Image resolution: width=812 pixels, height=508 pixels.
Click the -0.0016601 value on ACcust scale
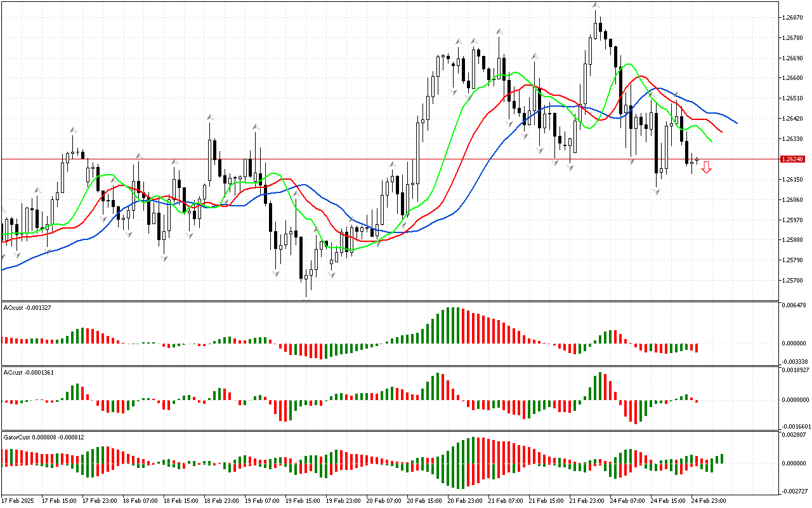[795, 427]
